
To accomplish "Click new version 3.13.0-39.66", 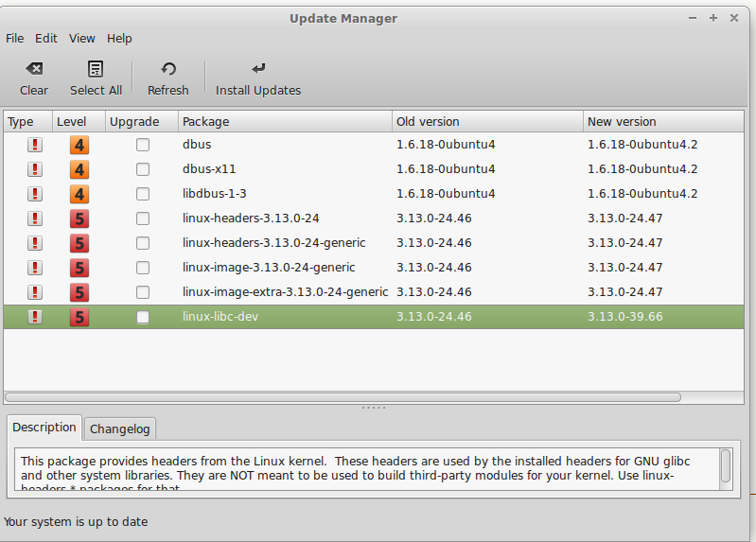I will (x=624, y=316).
